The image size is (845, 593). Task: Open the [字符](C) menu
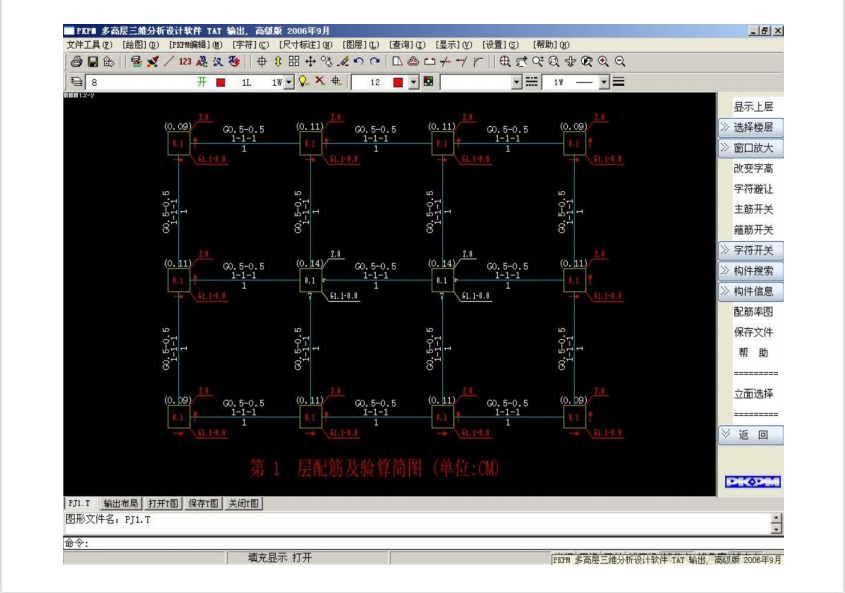point(251,45)
